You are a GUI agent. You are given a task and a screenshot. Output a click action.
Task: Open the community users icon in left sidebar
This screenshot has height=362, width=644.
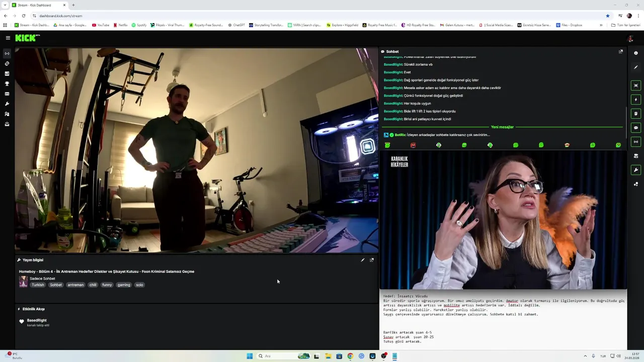pyautogui.click(x=7, y=114)
